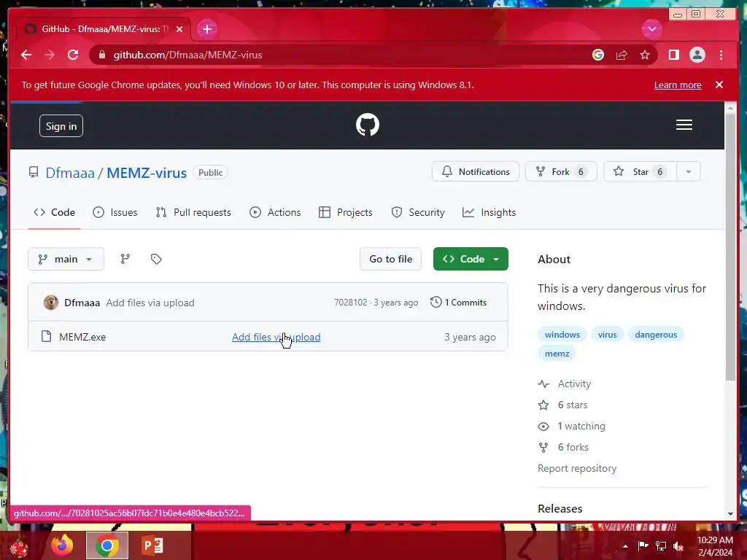The height and width of the screenshot is (560, 747).
Task: Reload the page with refresh icon
Action: click(73, 55)
